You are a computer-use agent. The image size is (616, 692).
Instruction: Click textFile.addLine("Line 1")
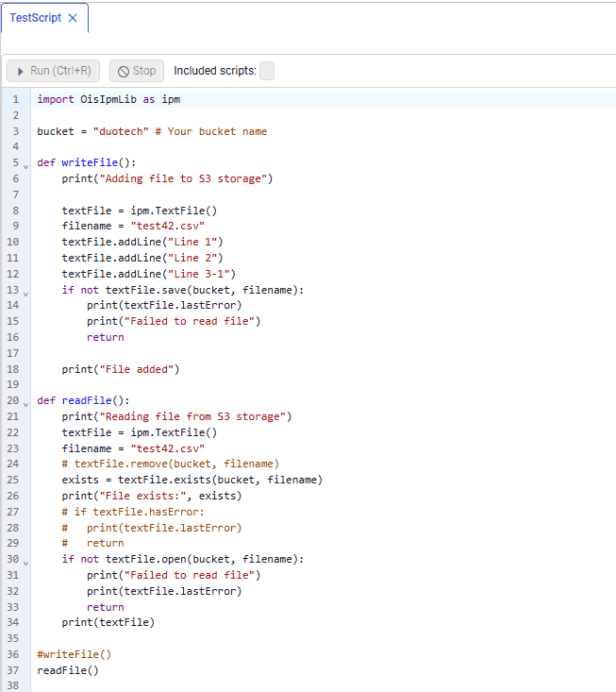pyautogui.click(x=142, y=242)
